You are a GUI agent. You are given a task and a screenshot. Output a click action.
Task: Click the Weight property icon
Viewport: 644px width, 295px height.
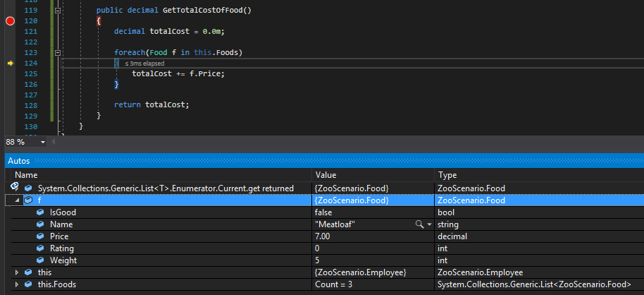pos(41,260)
